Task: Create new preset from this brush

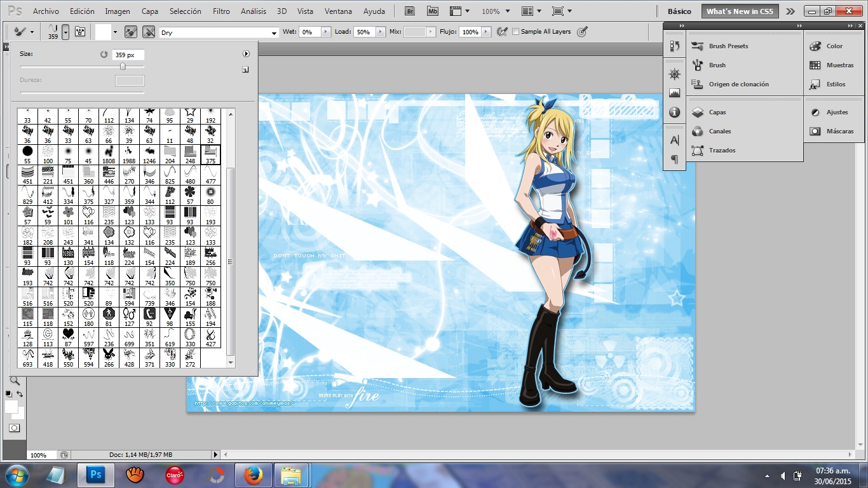Action: tap(245, 70)
